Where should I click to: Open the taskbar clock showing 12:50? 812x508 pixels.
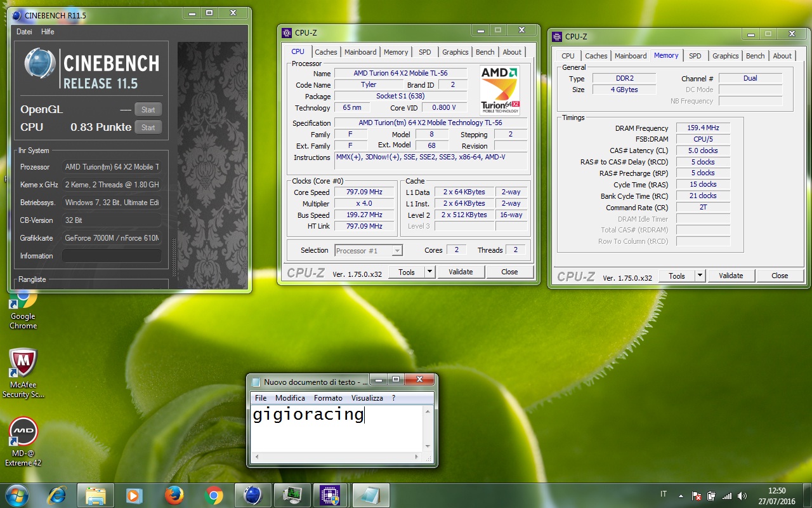coord(776,496)
